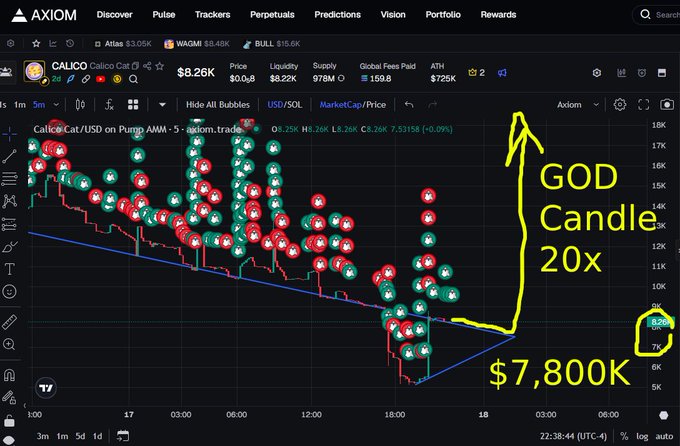The width and height of the screenshot is (680, 446).
Task: Click the TradingView logo button
Action: (46, 388)
